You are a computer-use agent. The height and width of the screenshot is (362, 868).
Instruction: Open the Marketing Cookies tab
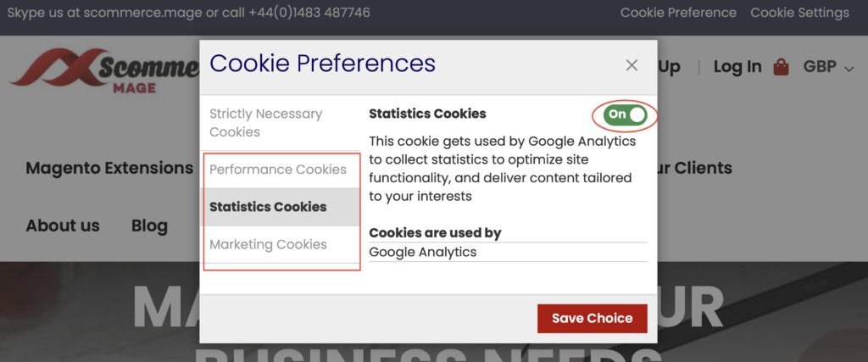point(268,244)
